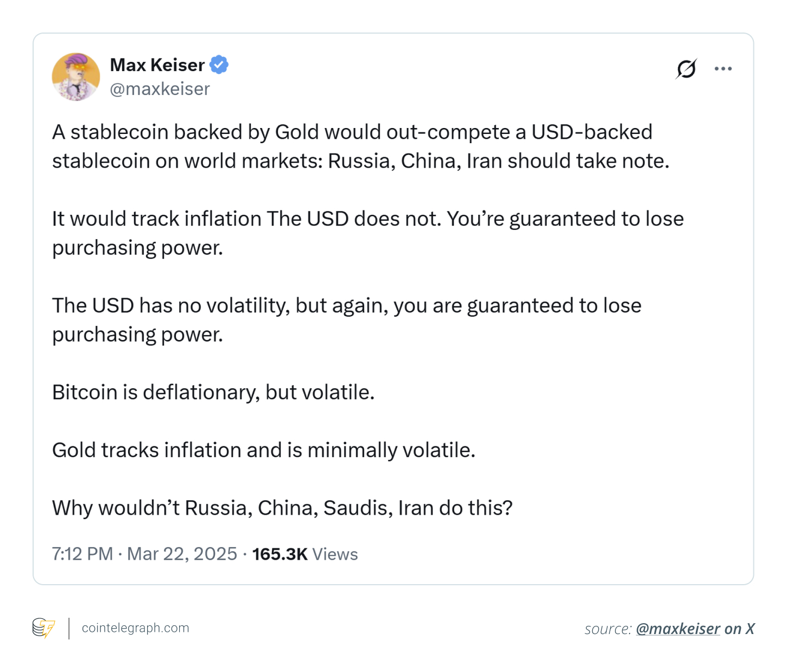Click the cointelegraph.com label
The height and width of the screenshot is (672, 787).
click(x=135, y=628)
